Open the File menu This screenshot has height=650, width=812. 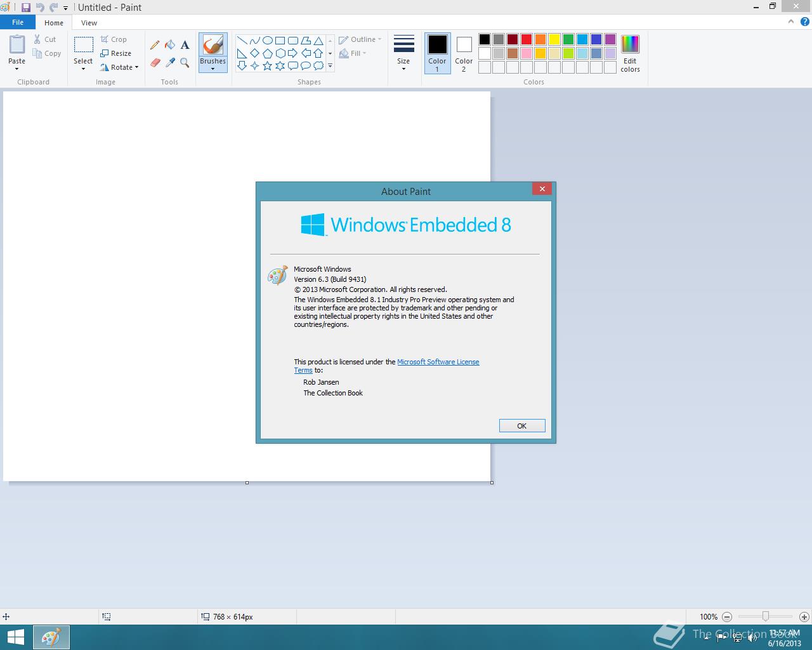click(18, 22)
